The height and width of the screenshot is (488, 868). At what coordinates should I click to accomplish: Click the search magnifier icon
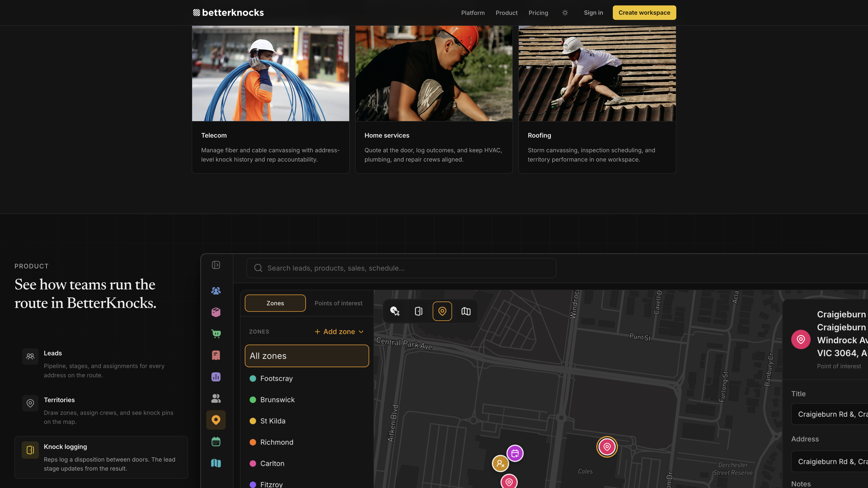click(x=258, y=268)
